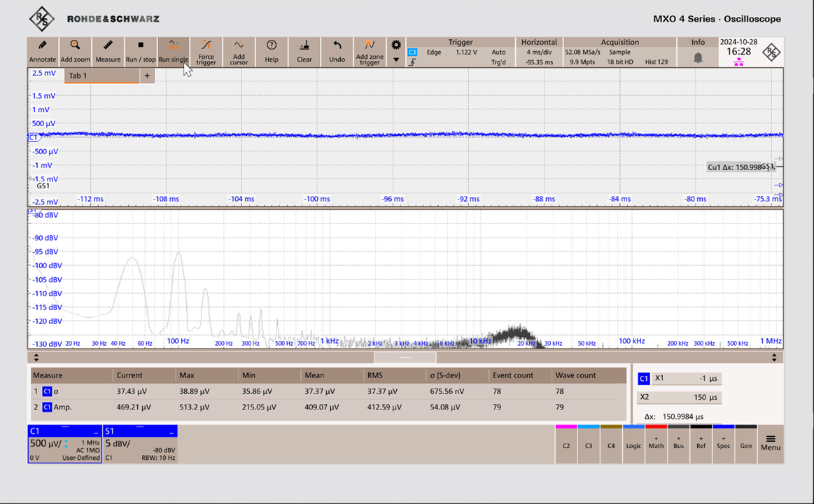Viewport: 814px width, 504px height.
Task: Edit the X1 cursor value -1 µs
Action: coord(687,379)
